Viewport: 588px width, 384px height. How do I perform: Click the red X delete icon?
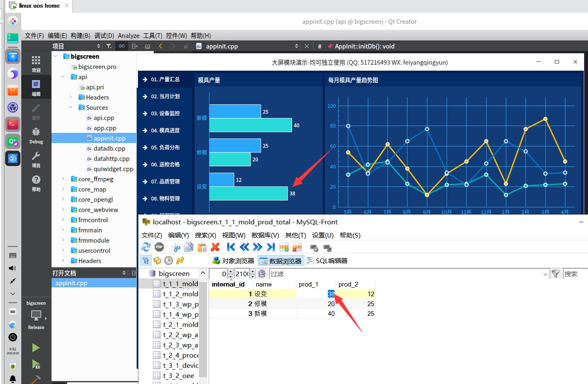click(x=215, y=247)
